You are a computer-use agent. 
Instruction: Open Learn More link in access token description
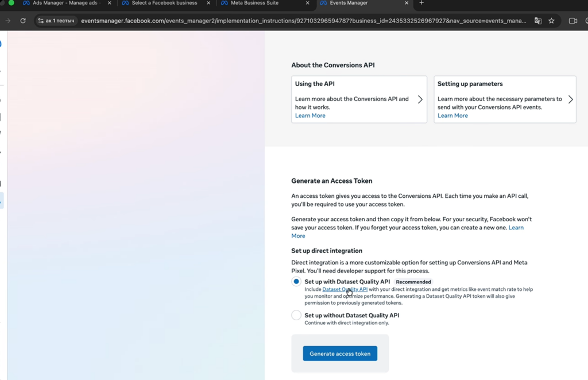[516, 228]
